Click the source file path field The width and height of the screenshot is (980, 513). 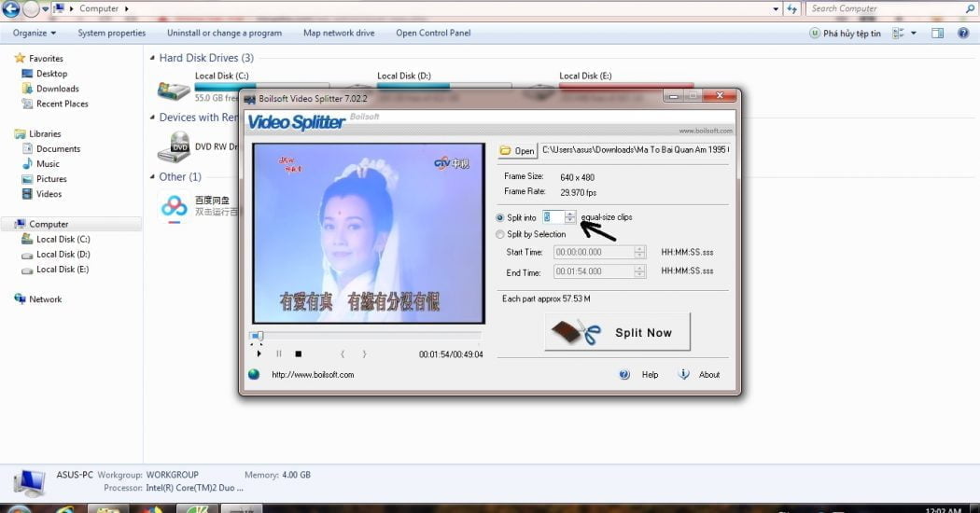635,150
